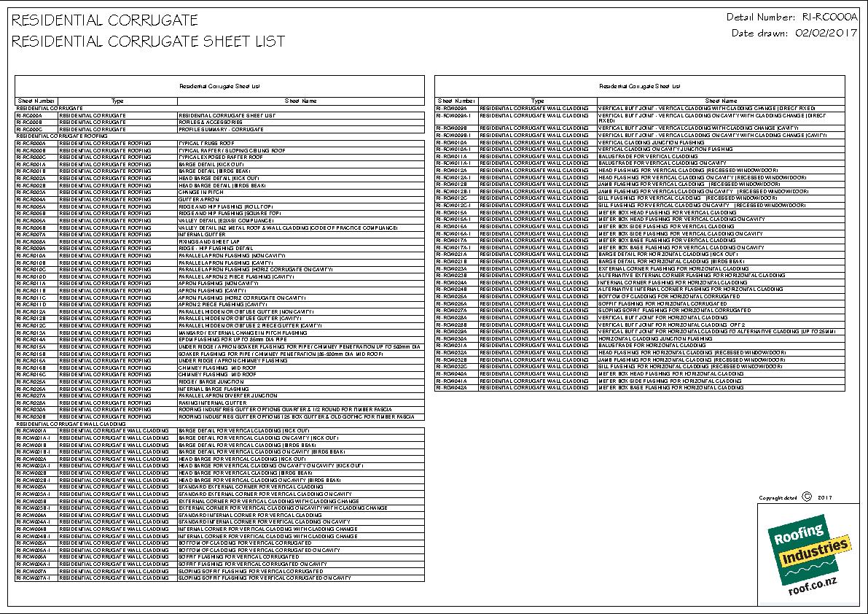Click "PARALLEL HIDDEN OR OBTUSE 2 PIECE GUTTER (CAVITY)"
The image size is (868, 614).
tap(250, 325)
